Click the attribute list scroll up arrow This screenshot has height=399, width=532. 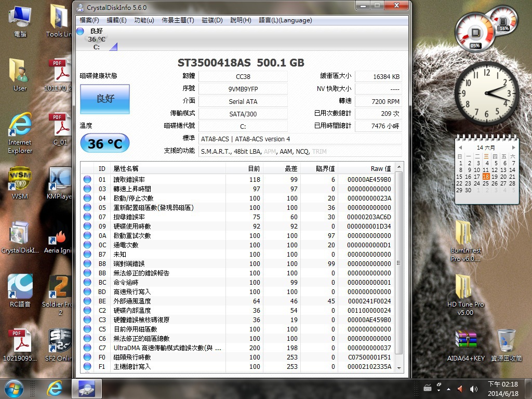[399, 167]
